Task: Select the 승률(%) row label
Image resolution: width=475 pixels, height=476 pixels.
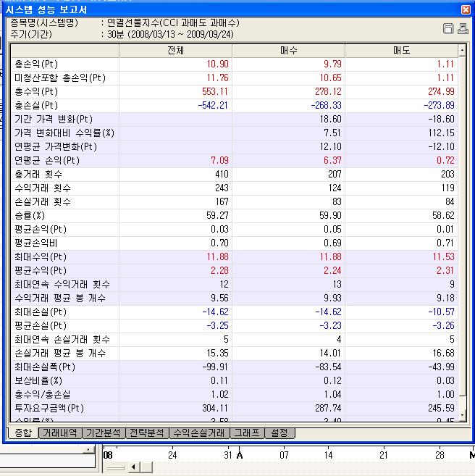Action: point(30,215)
